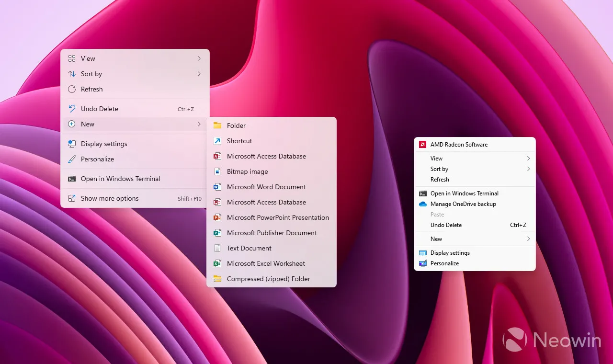The width and height of the screenshot is (613, 364).
Task: Click Refresh beside the circular arrow icon
Action: 91,89
